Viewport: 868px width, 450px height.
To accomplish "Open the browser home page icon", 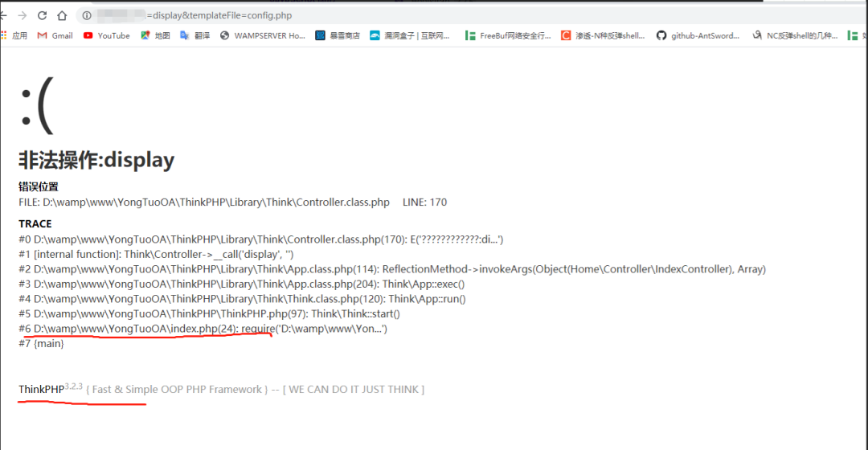I will click(x=62, y=15).
